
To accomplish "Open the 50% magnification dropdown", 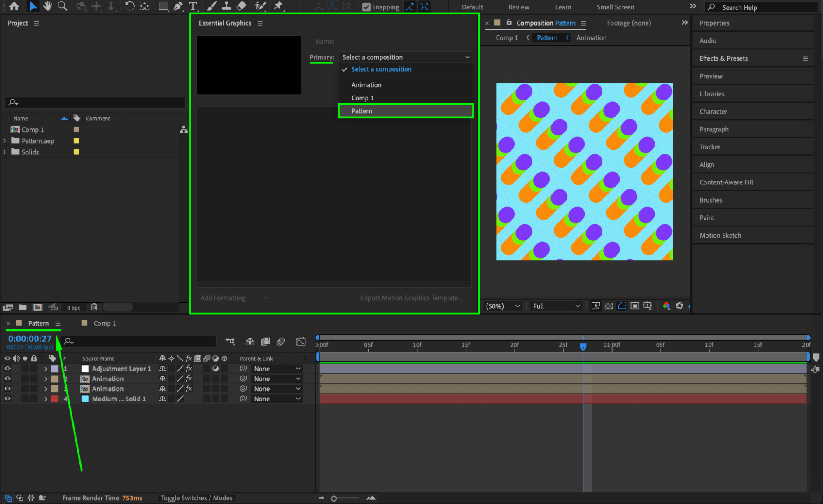I will point(503,306).
